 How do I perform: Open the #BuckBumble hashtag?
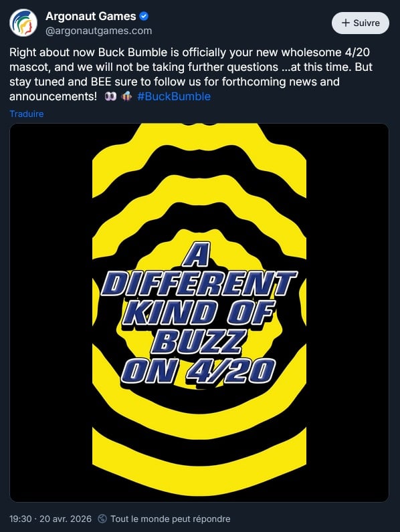174,96
